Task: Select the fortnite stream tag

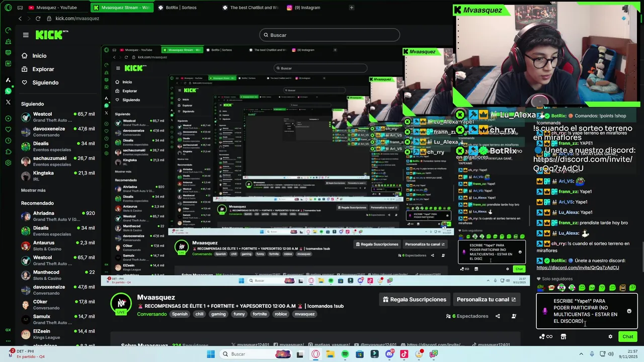Action: pos(260,314)
